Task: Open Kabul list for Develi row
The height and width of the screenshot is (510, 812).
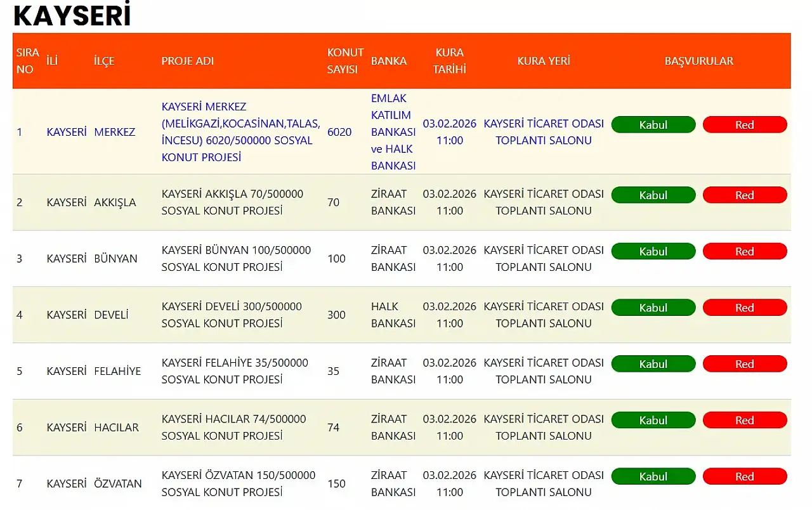Action: click(x=653, y=308)
